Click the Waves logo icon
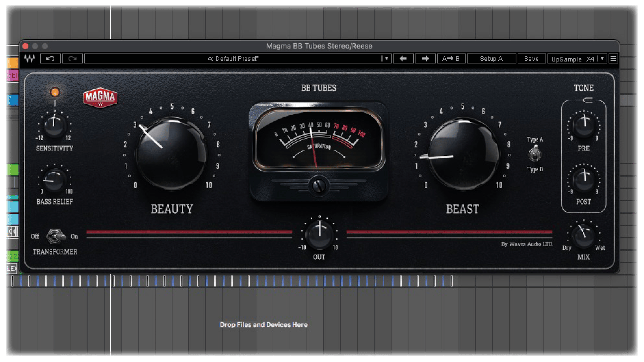Viewport: 644px width, 362px height. coord(29,59)
